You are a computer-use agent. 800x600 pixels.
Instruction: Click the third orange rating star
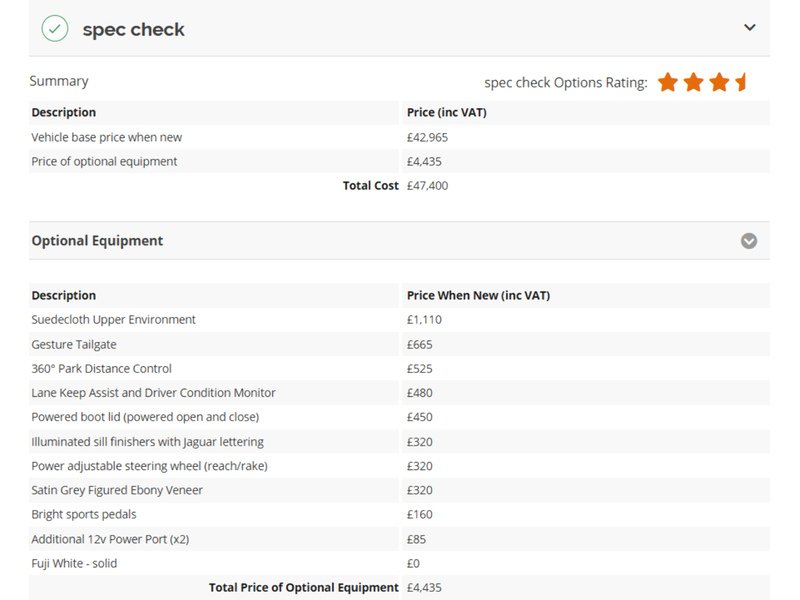(719, 82)
